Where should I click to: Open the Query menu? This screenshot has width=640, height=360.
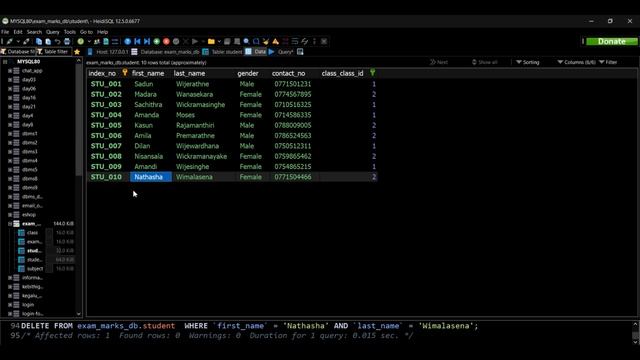coord(53,32)
